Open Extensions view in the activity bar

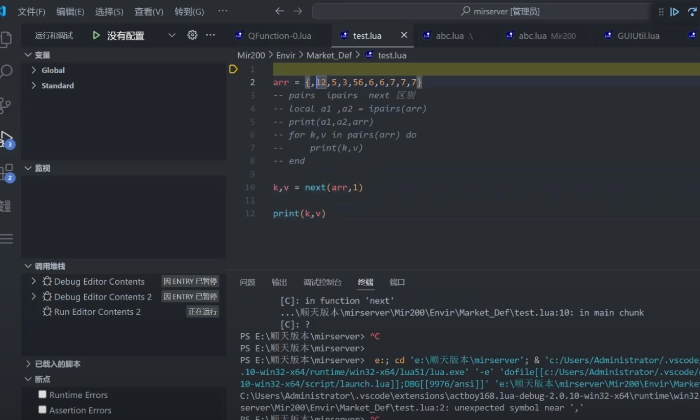pos(8,170)
